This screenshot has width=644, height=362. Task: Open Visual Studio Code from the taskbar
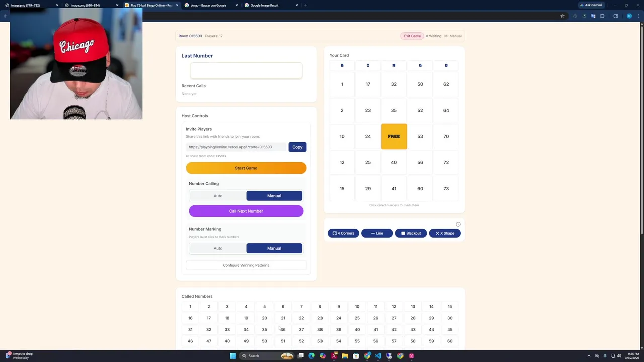pyautogui.click(x=378, y=356)
